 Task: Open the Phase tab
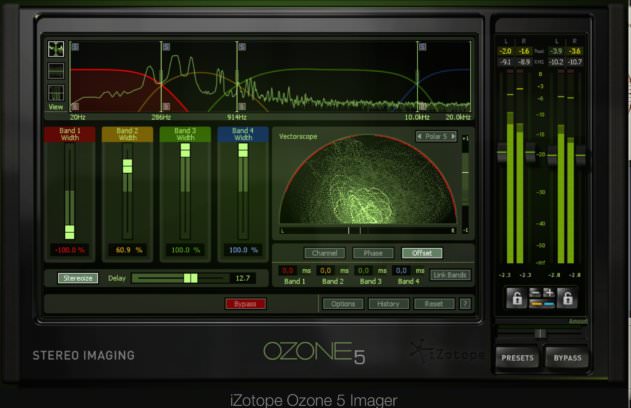373,253
